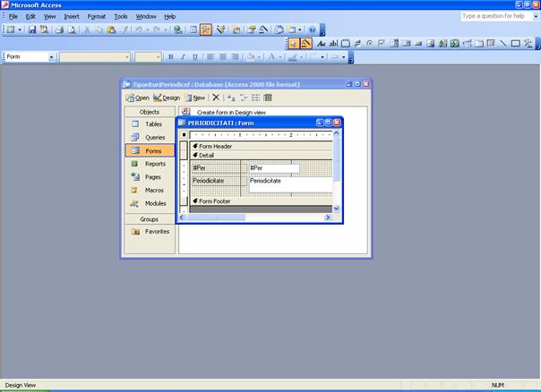This screenshot has width=541, height=392.
Task: Click the Design button in database window
Action: (x=167, y=98)
